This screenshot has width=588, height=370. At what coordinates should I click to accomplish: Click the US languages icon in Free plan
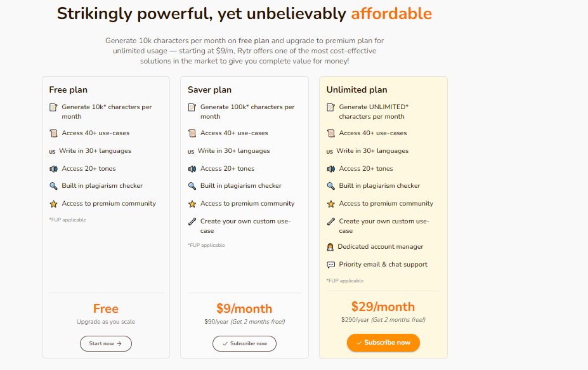tap(53, 152)
